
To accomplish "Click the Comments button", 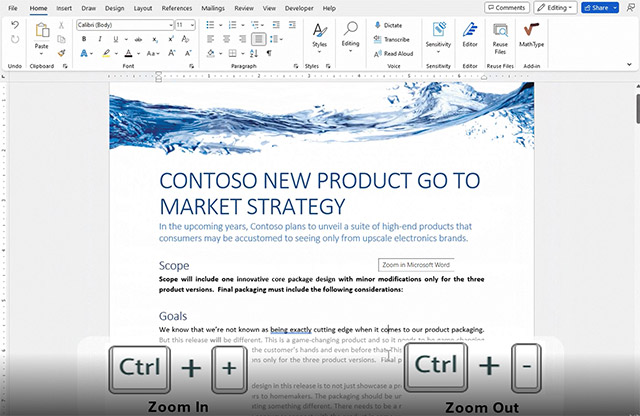I will click(x=507, y=7).
